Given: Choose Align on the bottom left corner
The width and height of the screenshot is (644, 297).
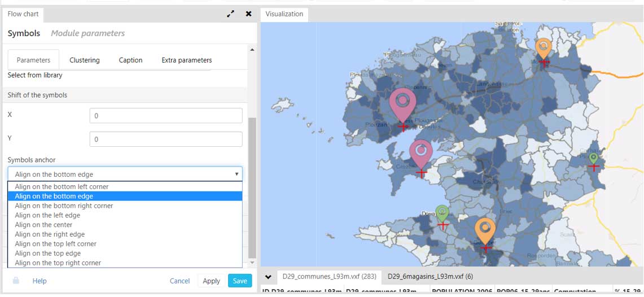Looking at the screenshot, I should point(125,186).
